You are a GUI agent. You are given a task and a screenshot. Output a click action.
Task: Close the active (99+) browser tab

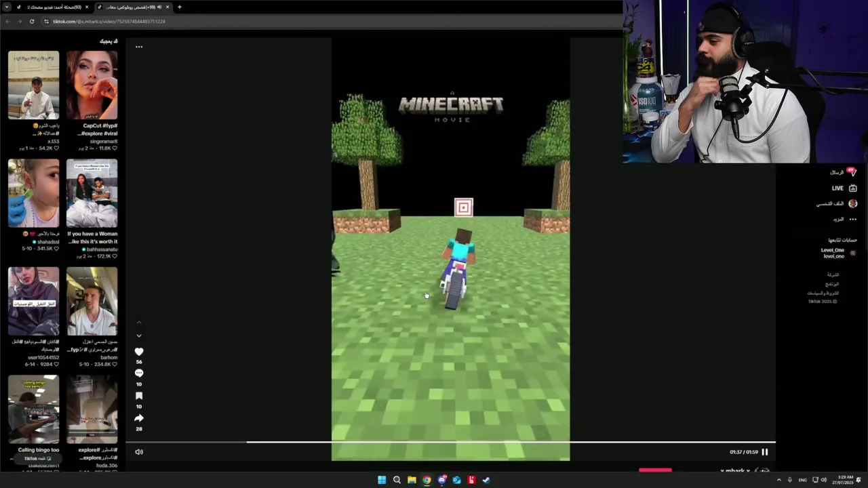point(167,7)
